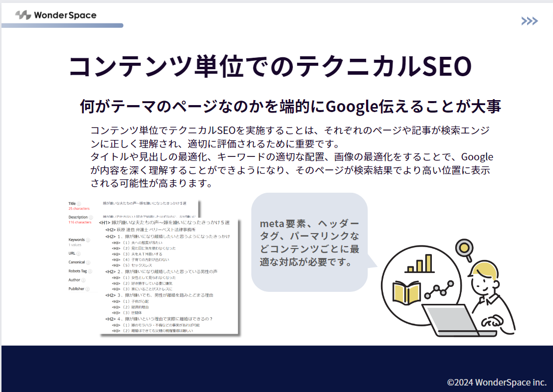This screenshot has height=392, width=553.
Task: Click the help icon next to Author
Action: click(x=83, y=280)
